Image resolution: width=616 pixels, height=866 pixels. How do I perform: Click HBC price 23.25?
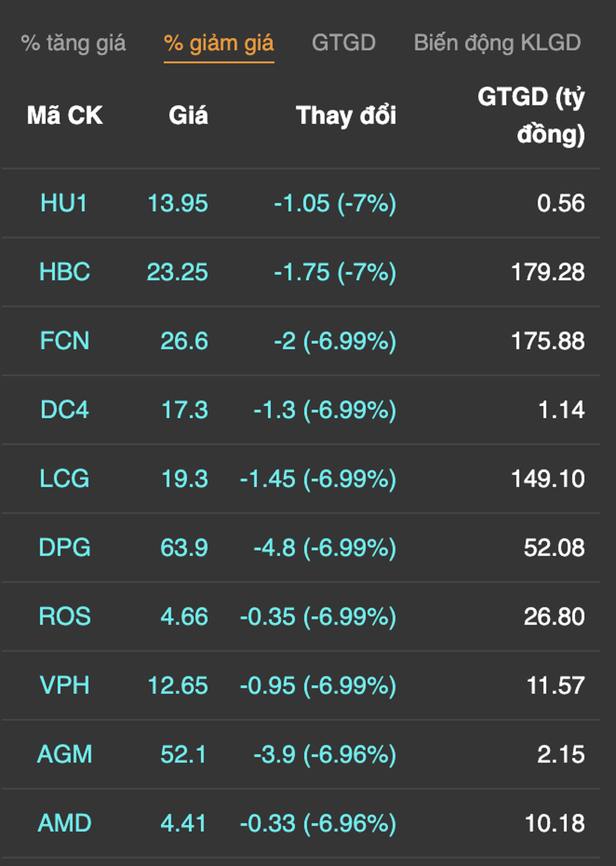coord(177,272)
